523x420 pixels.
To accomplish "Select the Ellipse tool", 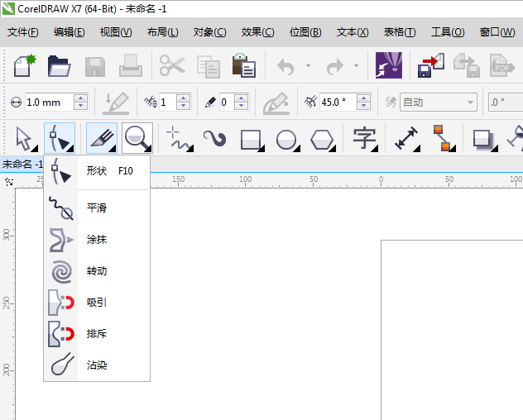I will (x=286, y=138).
